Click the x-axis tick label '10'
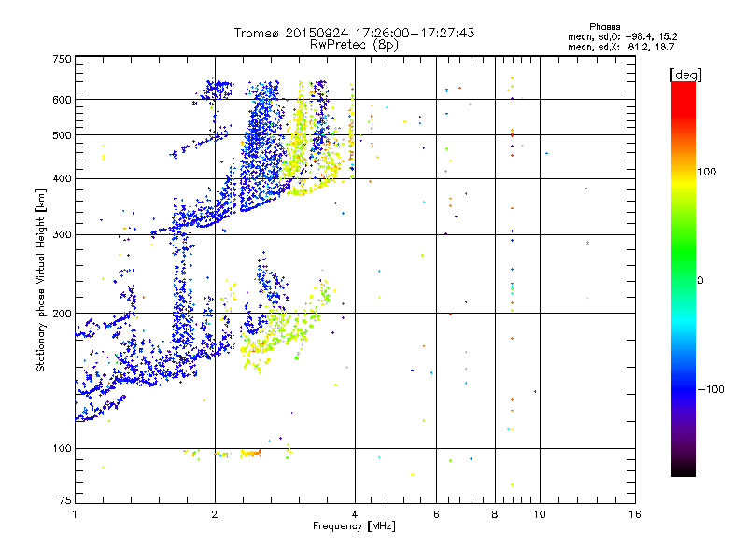The height and width of the screenshot is (560, 747). point(540,514)
